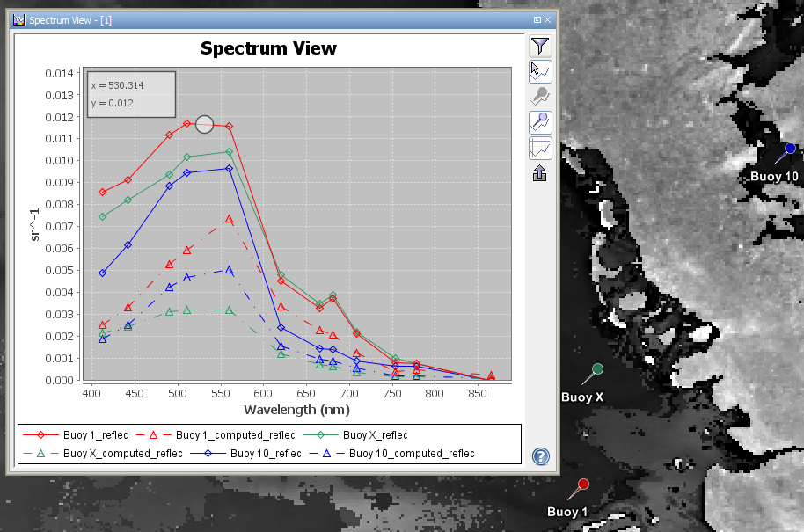Image resolution: width=804 pixels, height=532 pixels.
Task: Select the red Buoy 1 pin marker
Action: [x=583, y=485]
